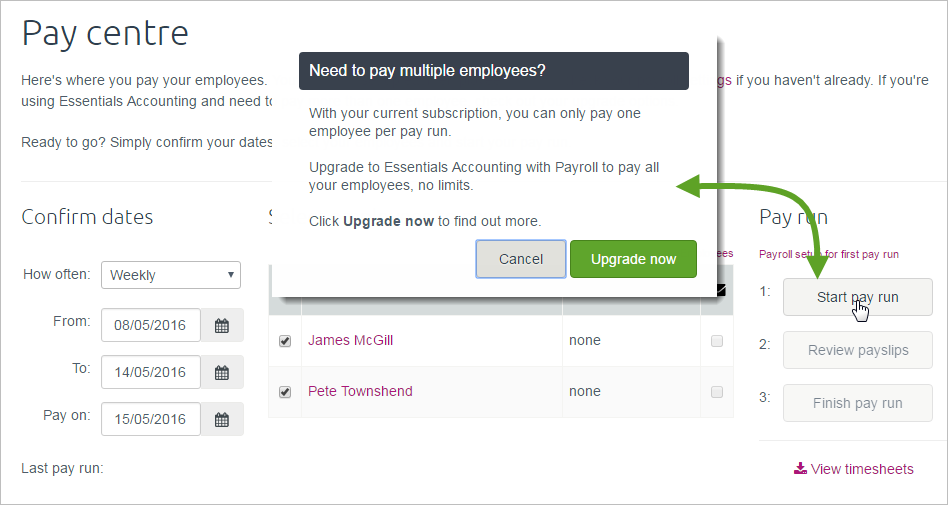Tick the right-hand checkbox for James McGill
This screenshot has height=505, width=948.
[x=716, y=341]
